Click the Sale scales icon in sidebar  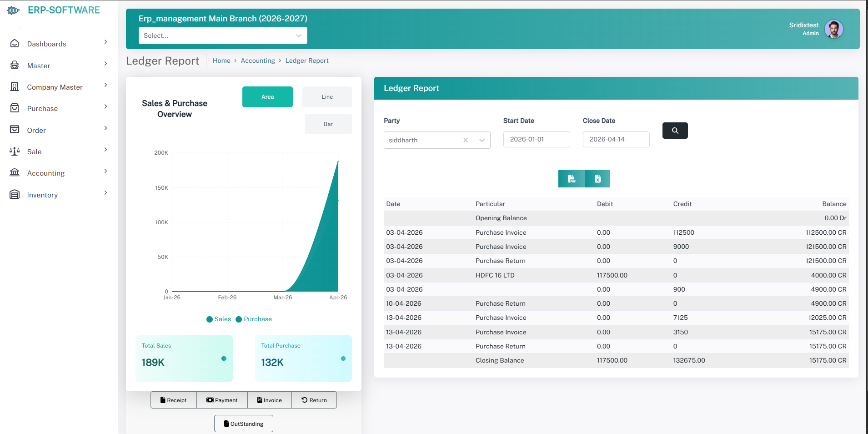(x=15, y=151)
